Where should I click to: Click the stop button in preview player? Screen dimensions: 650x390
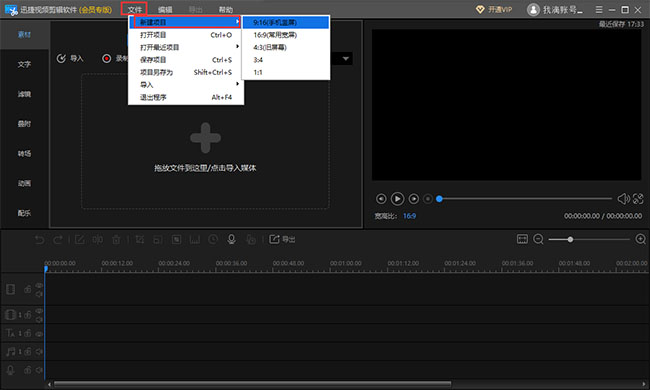pos(428,199)
